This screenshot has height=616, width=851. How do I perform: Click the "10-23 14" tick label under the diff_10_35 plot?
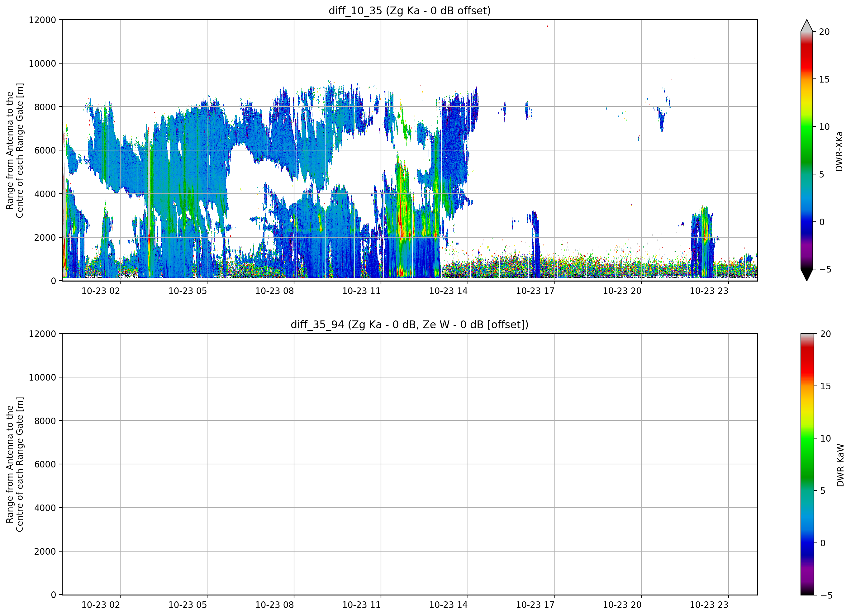point(448,291)
